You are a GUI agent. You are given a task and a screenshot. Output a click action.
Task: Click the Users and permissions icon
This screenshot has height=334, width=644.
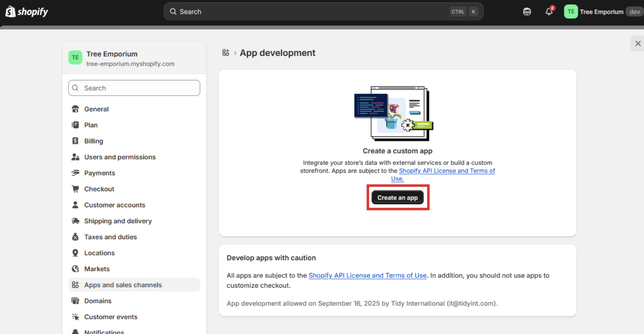[x=75, y=157]
